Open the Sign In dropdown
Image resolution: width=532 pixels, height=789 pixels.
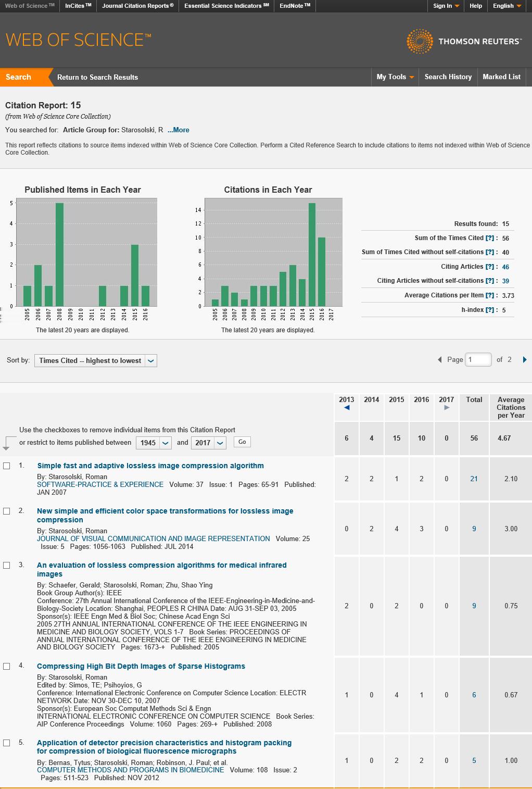point(446,6)
